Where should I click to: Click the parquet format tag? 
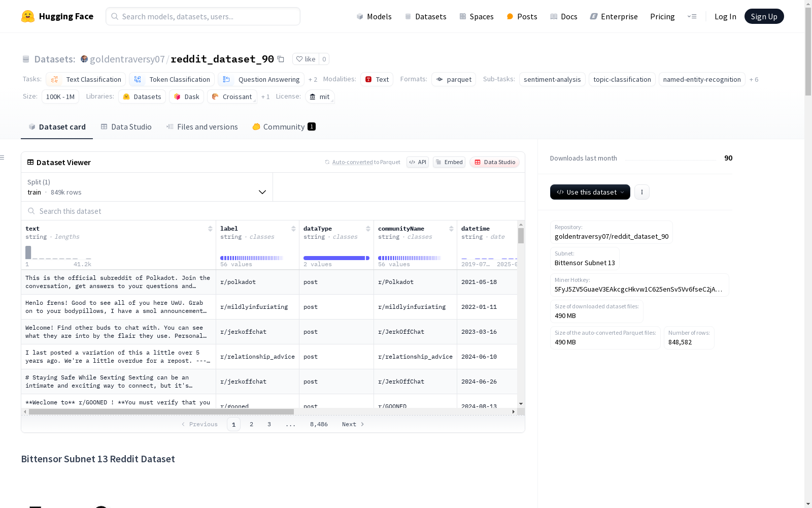(454, 79)
